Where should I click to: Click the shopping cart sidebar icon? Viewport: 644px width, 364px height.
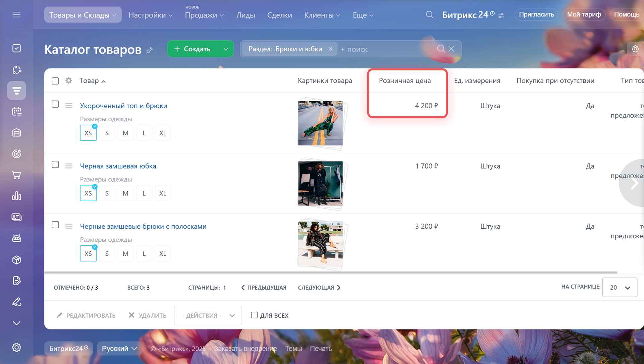[16, 175]
